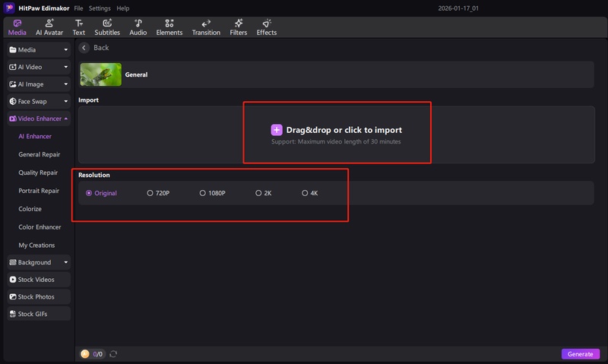Select the Subtitles tool icon

(x=107, y=24)
